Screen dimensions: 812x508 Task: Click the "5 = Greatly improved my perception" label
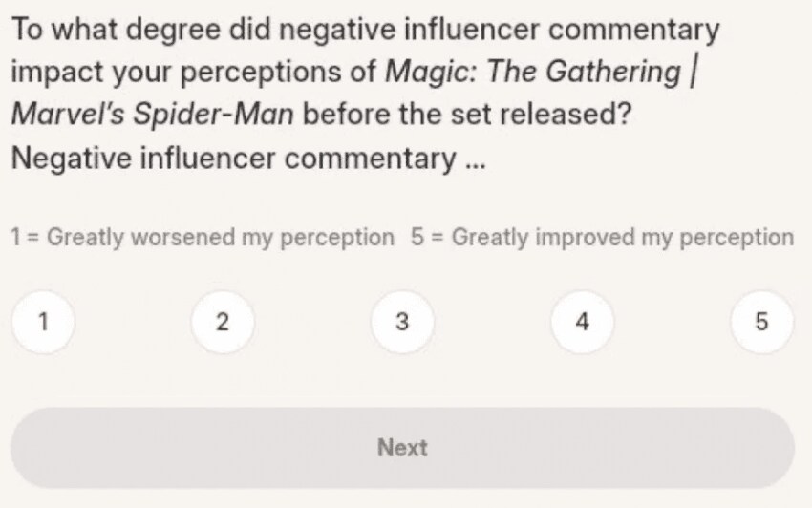click(602, 237)
